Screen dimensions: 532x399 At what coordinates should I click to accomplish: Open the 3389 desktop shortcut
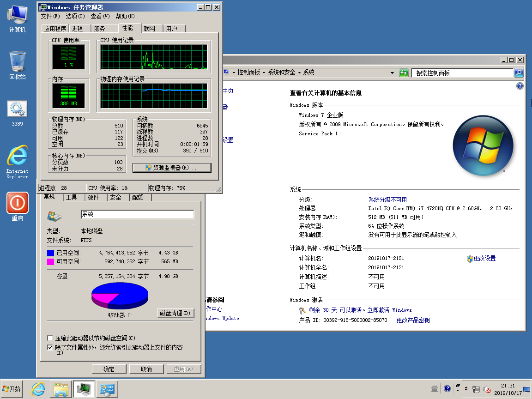17,109
